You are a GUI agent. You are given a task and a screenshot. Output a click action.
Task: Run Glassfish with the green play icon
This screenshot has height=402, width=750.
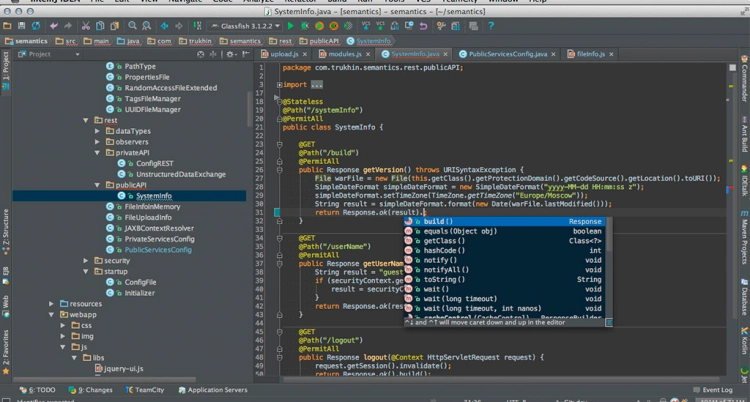(x=290, y=26)
